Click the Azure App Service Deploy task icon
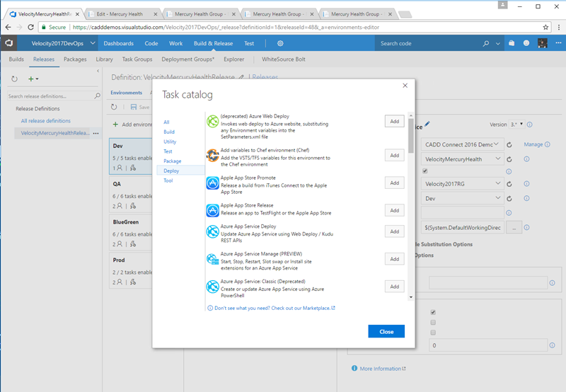The image size is (566, 392). 213,231
